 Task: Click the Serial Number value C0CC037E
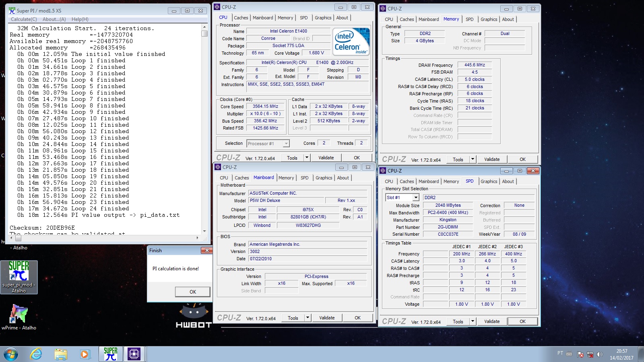pyautogui.click(x=448, y=234)
